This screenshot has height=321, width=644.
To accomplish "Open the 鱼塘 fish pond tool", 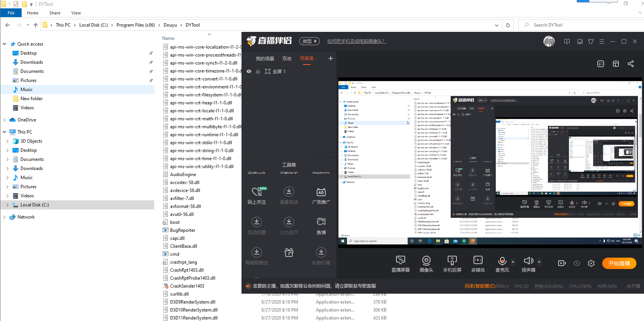I will pos(321,226).
